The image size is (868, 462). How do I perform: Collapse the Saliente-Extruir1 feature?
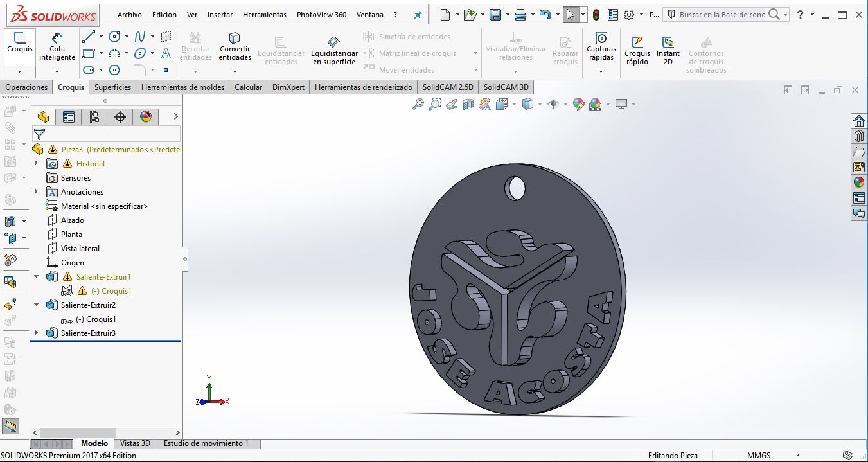click(x=37, y=276)
